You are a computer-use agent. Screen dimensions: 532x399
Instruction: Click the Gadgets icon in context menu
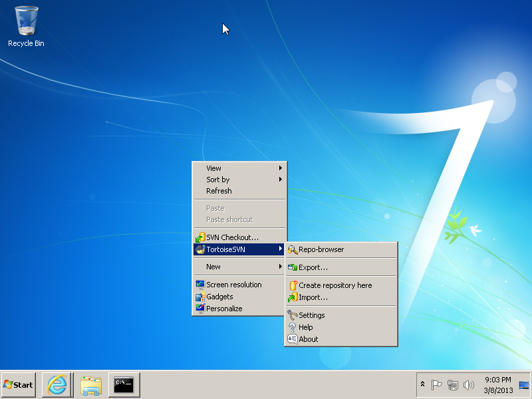click(x=200, y=297)
